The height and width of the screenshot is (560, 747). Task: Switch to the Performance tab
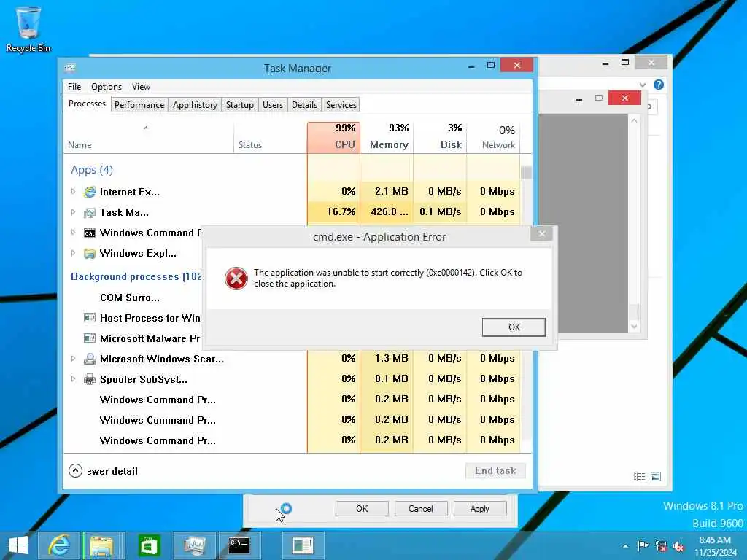coord(139,105)
